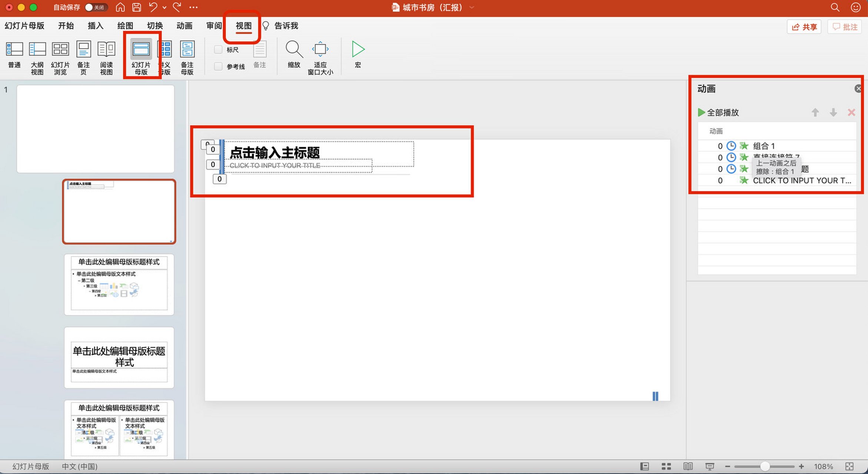
Task: Click the 幻灯片母版 status bar label
Action: [x=31, y=466]
